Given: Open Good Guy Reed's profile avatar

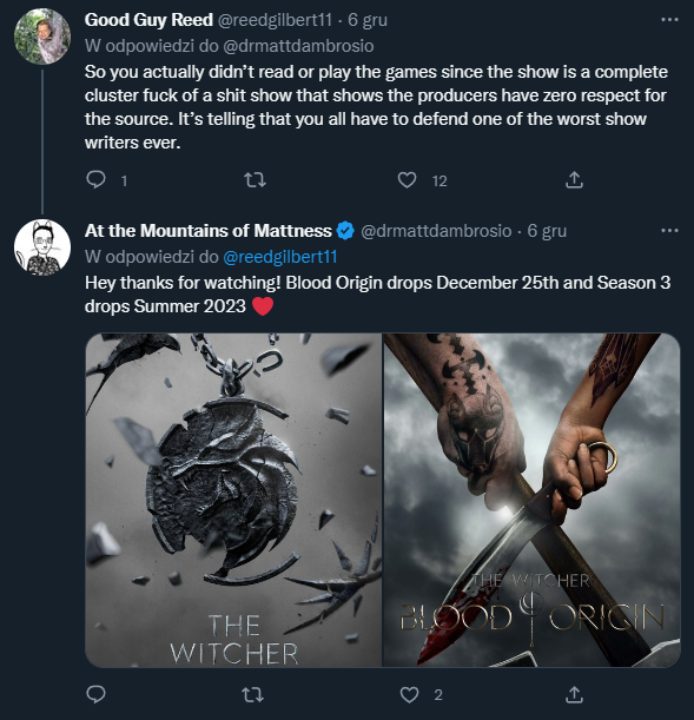Looking at the screenshot, I should (42, 36).
